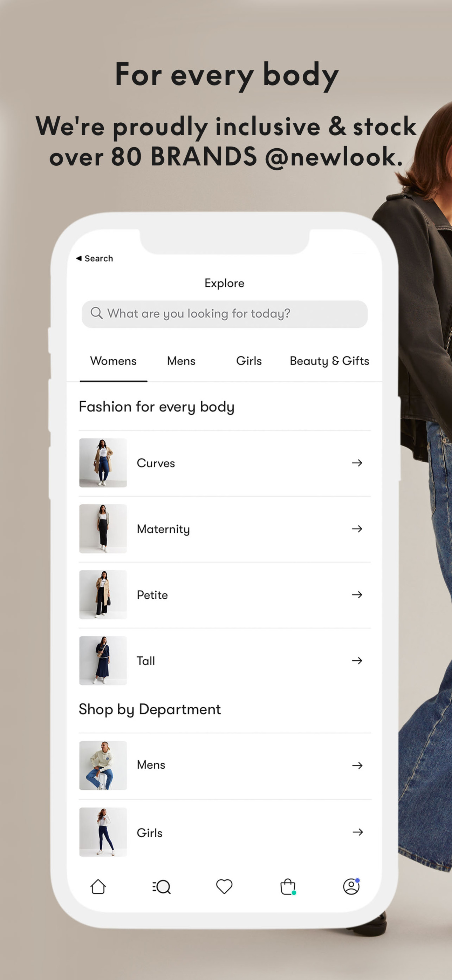Open the Curves thumbnail image

click(x=103, y=463)
